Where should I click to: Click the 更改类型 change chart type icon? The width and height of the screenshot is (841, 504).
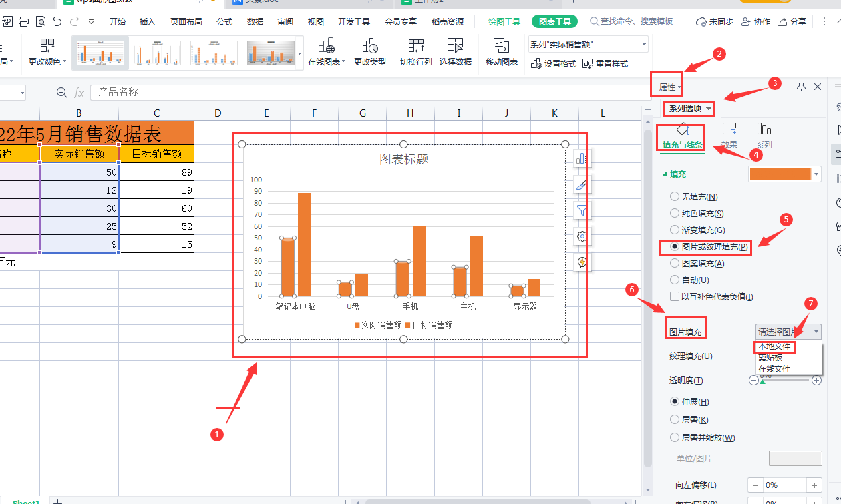[370, 45]
